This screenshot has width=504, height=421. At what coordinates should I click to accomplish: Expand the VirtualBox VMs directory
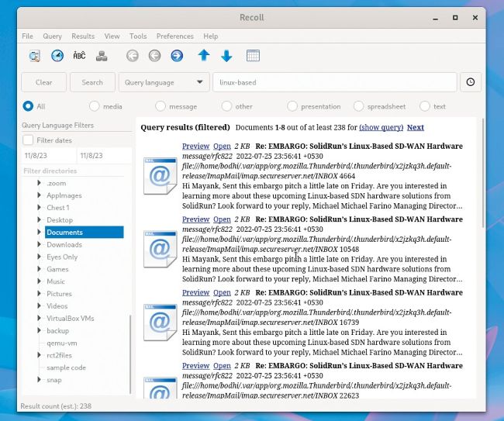[x=40, y=319]
